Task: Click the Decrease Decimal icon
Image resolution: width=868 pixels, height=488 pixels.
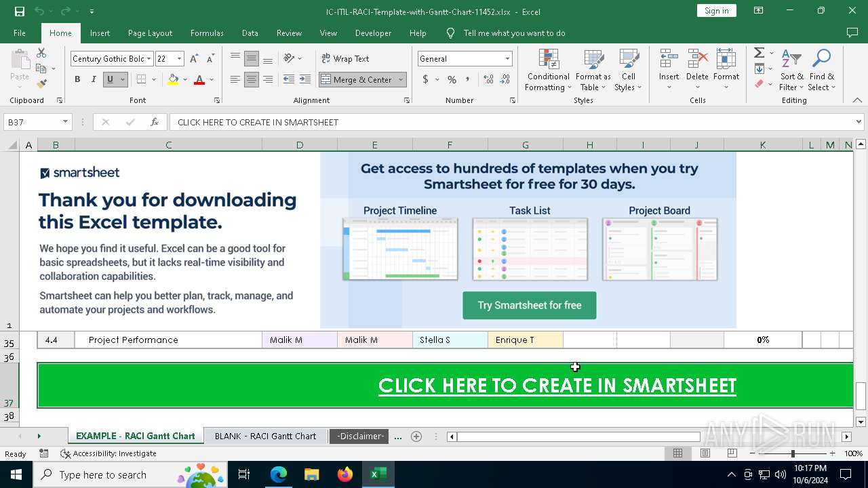Action: click(505, 79)
